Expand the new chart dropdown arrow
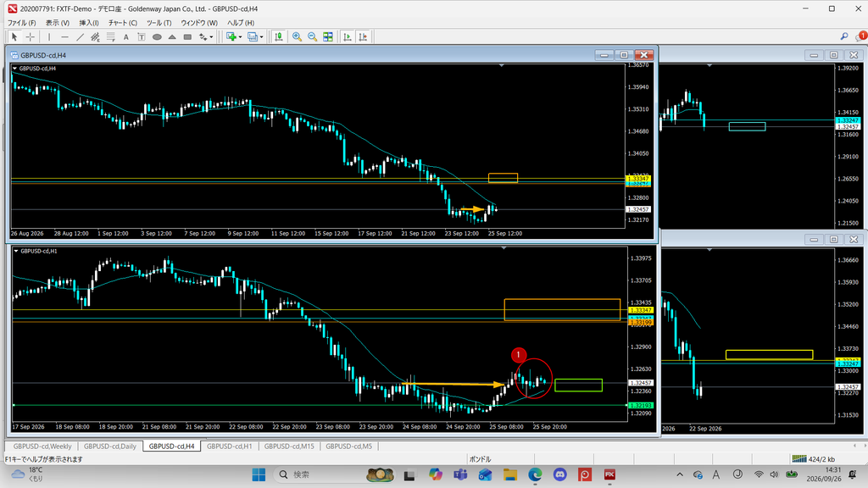868x488 pixels. point(240,37)
